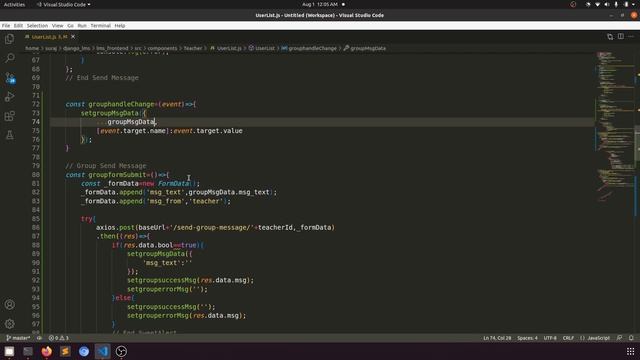
Task: Open the Help menu
Action: [x=120, y=25]
